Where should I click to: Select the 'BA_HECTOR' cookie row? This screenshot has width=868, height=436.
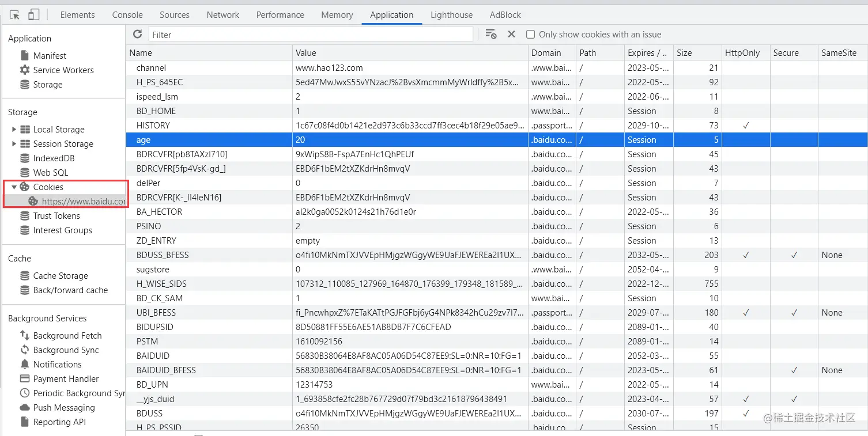[x=496, y=212]
